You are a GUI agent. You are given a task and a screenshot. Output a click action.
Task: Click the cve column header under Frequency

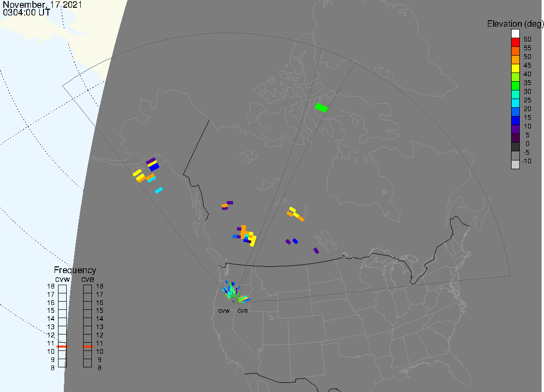pos(88,278)
